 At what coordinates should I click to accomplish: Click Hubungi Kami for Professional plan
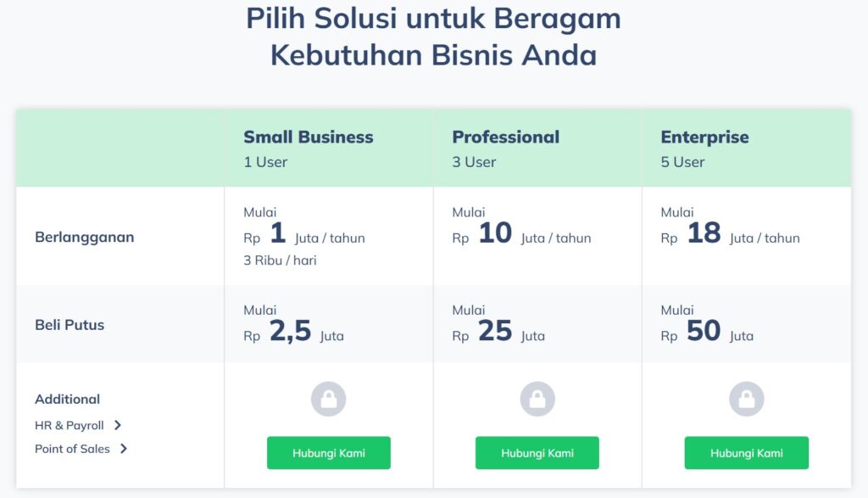(537, 452)
